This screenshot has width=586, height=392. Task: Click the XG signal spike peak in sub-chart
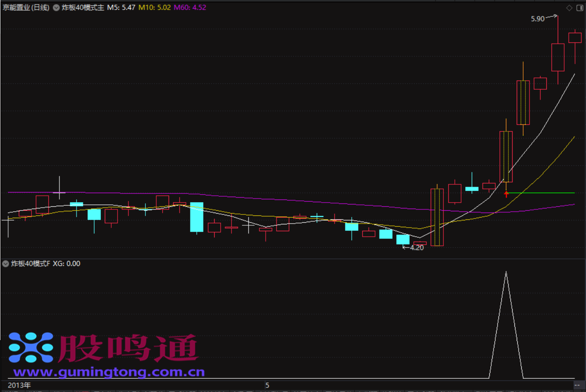506,273
